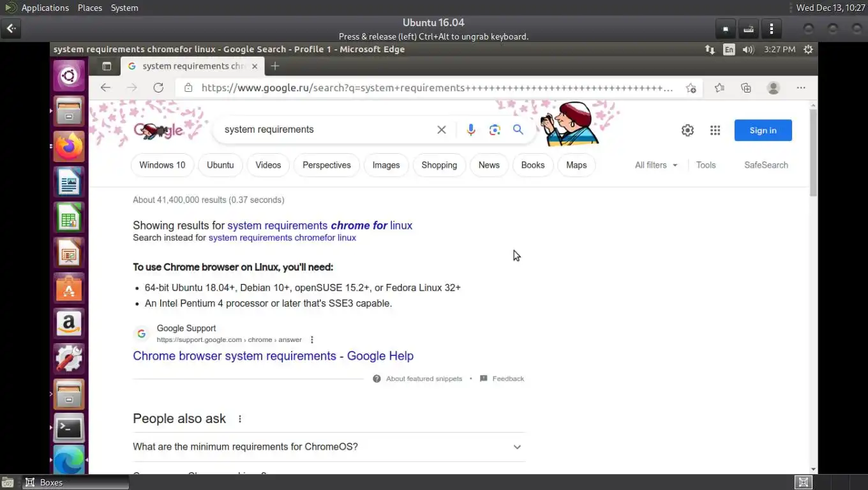
Task: Add this page to favorites star icon
Action: 691,88
